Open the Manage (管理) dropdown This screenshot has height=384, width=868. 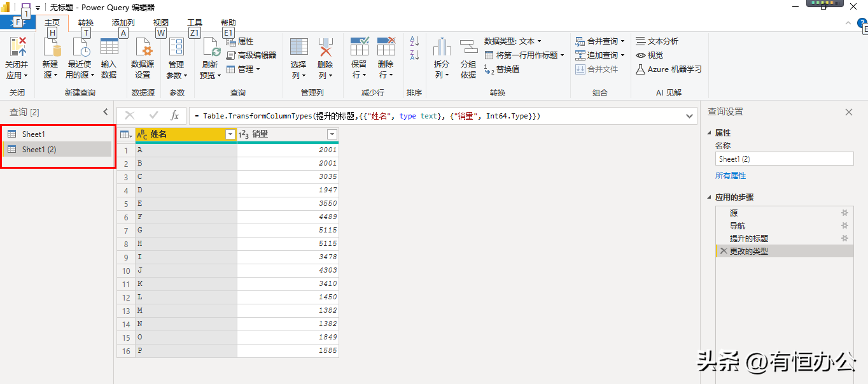[243, 69]
